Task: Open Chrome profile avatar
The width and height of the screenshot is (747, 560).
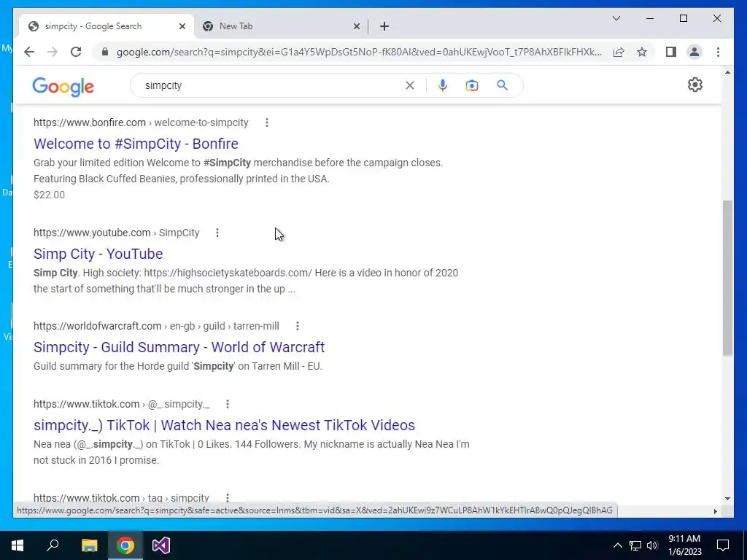Action: tap(694, 52)
